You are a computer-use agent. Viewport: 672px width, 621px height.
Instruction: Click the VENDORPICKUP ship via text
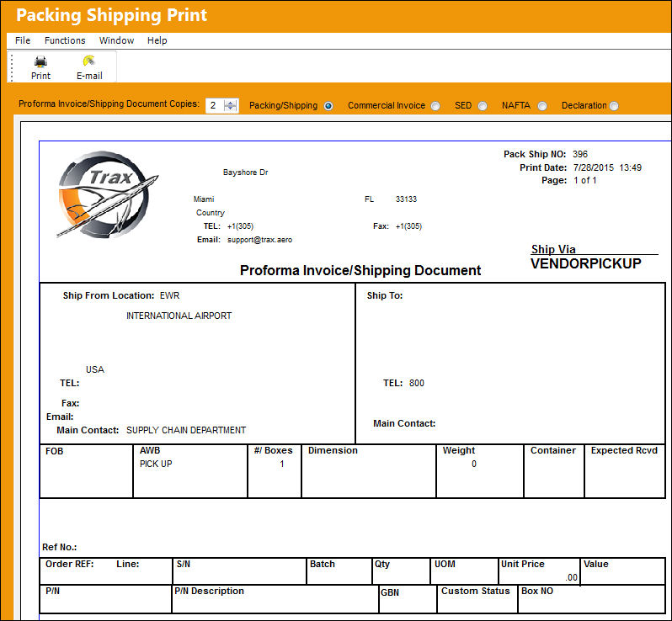pyautogui.click(x=586, y=263)
